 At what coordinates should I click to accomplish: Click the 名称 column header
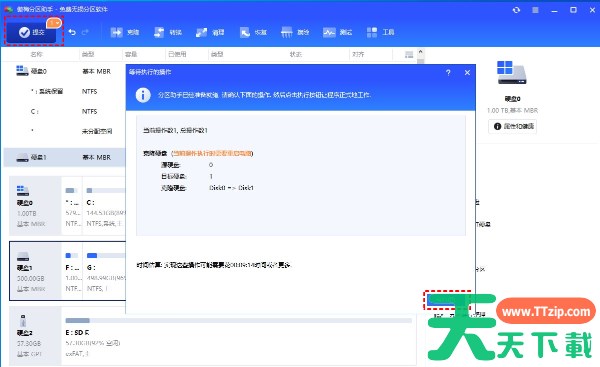[36, 54]
